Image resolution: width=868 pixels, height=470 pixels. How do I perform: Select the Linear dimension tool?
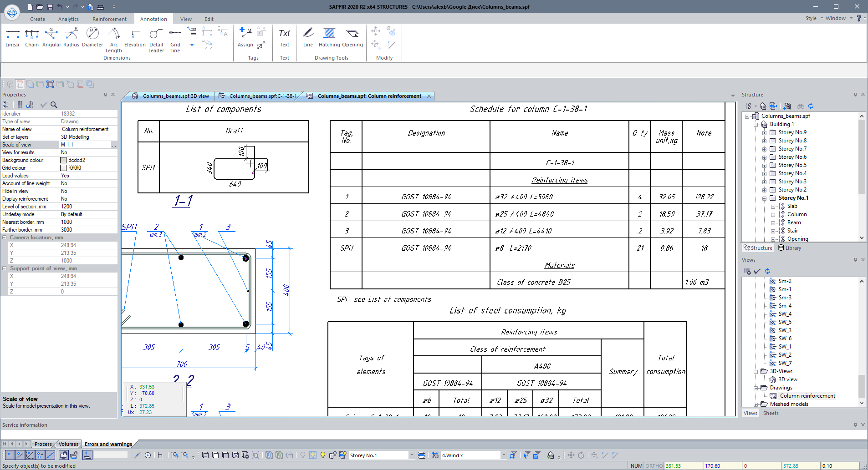pos(13,37)
